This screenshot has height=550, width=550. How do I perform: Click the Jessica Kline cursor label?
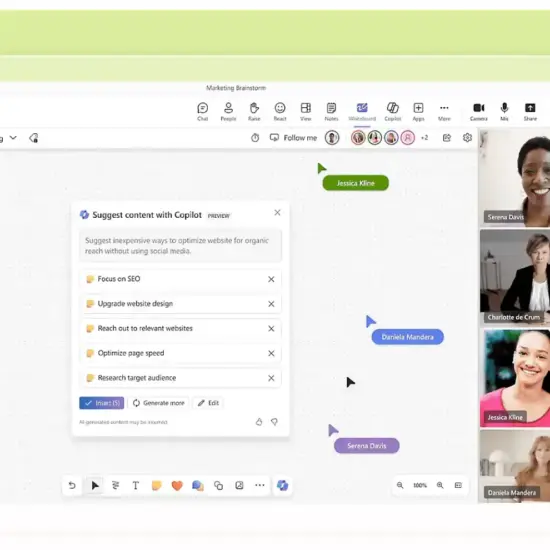click(356, 183)
